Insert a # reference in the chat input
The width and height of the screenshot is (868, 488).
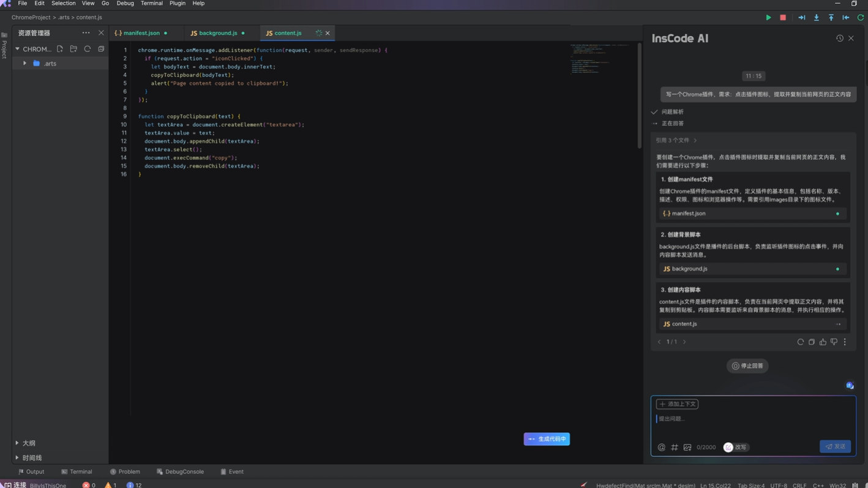click(675, 448)
